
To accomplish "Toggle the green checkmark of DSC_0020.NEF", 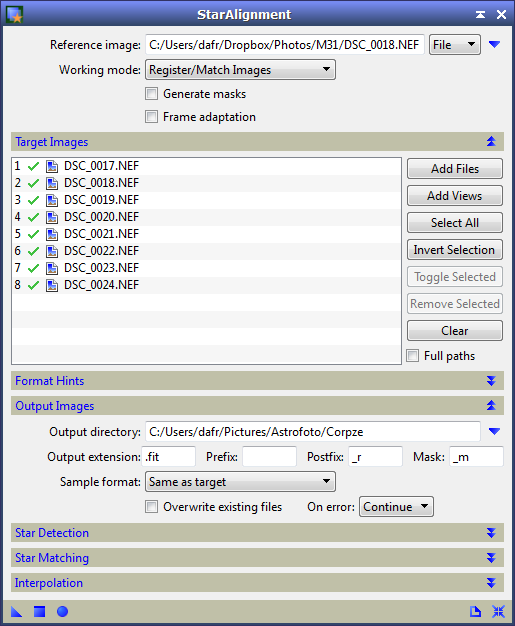I will point(34,217).
